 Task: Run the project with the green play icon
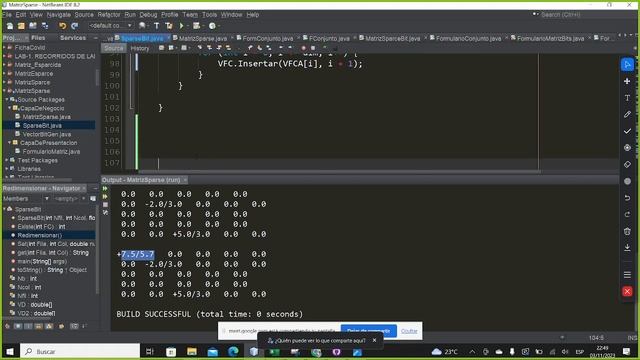click(182, 26)
